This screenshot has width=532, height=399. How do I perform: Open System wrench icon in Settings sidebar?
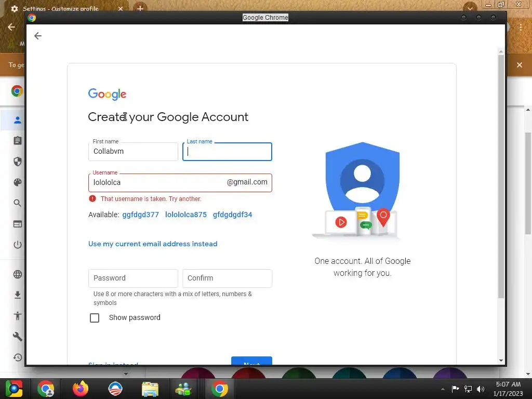[x=18, y=337]
